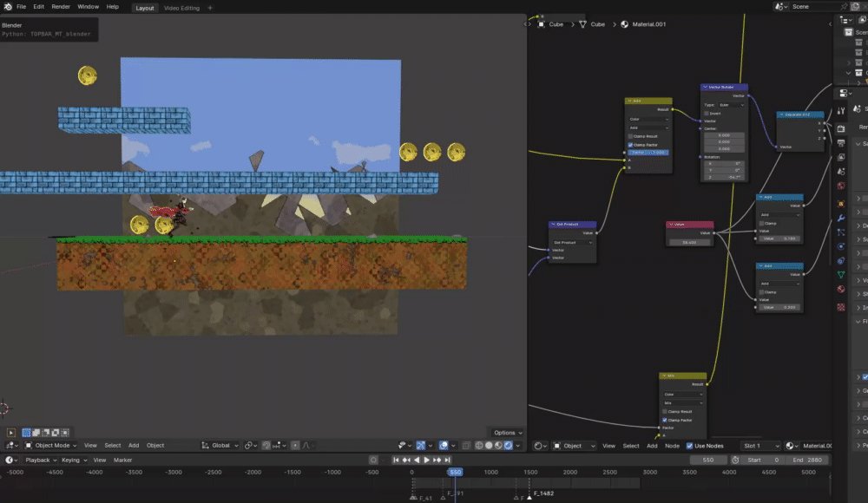Open the Marker menu in timeline
Screen dimensions: 868x503
pos(123,460)
